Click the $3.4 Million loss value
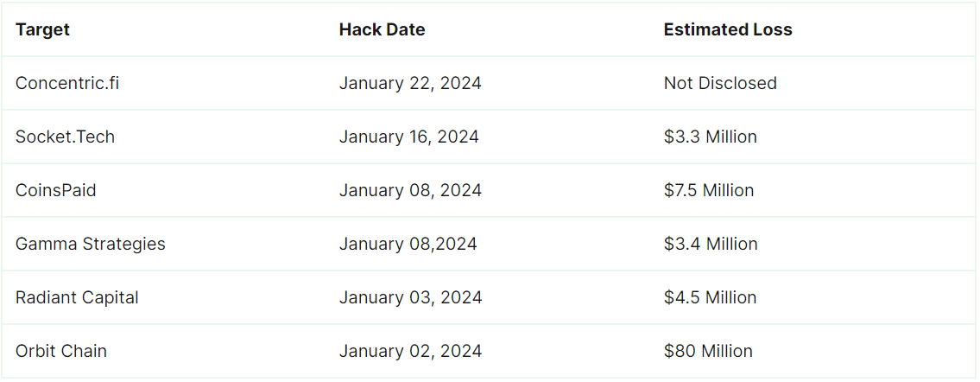 click(x=711, y=244)
